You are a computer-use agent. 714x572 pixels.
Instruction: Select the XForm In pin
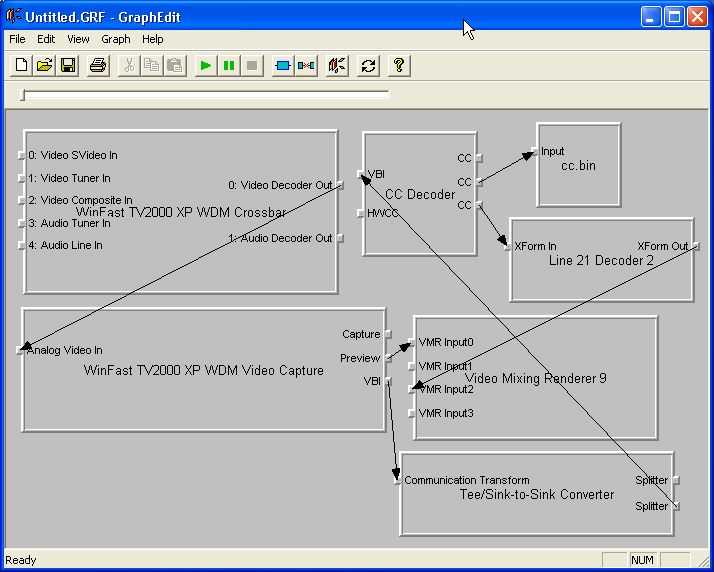507,246
